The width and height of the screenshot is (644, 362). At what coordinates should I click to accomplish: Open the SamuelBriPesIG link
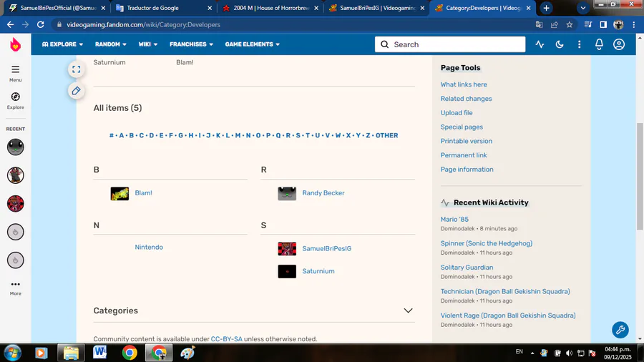[x=326, y=248]
